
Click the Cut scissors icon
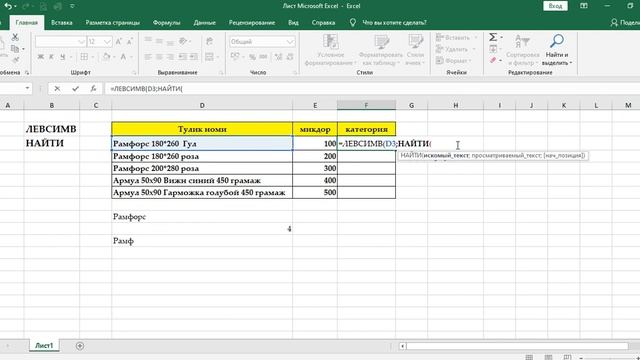[x=15, y=37]
